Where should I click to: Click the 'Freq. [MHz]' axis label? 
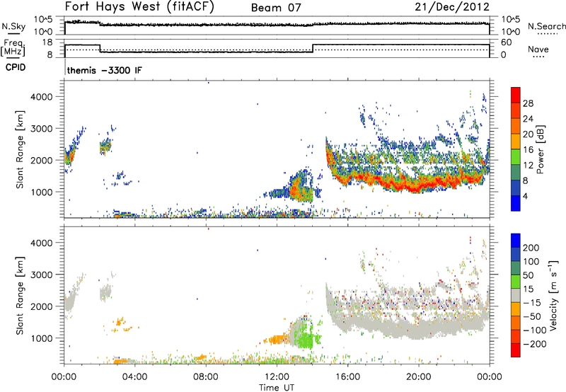pos(13,47)
